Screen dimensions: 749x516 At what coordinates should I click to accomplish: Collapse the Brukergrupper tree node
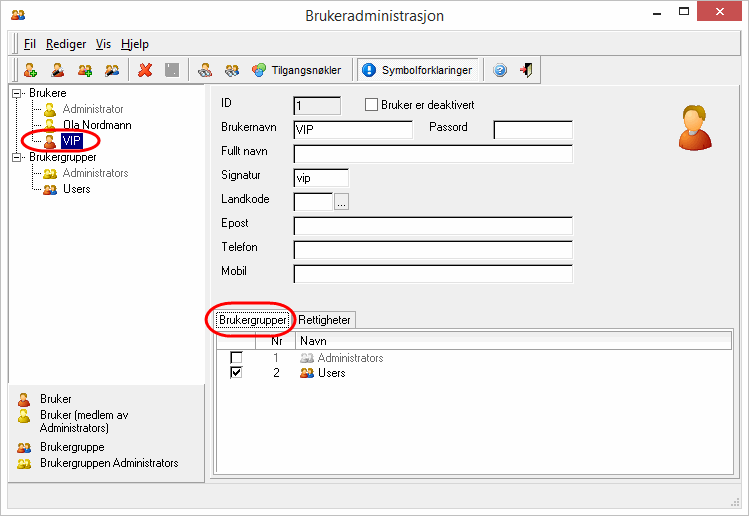pos(17,157)
